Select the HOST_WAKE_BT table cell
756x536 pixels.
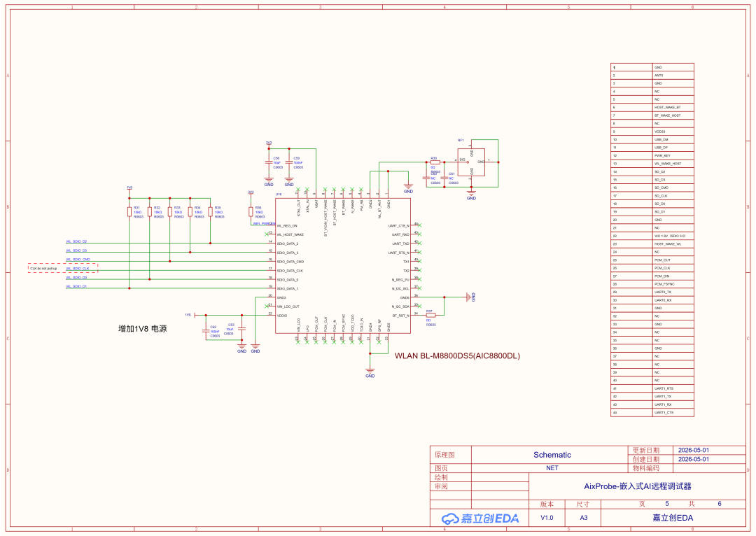click(673, 108)
